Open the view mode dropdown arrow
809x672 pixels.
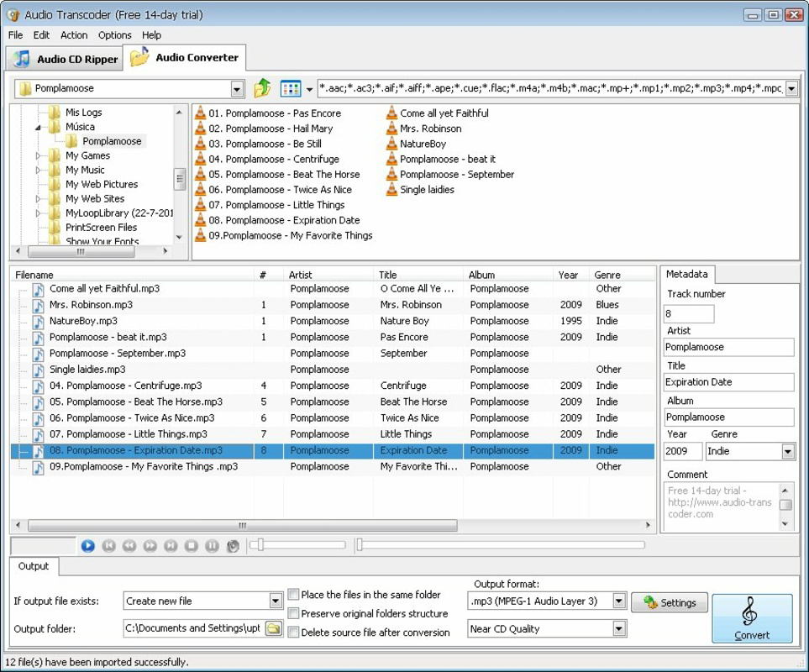coord(309,89)
